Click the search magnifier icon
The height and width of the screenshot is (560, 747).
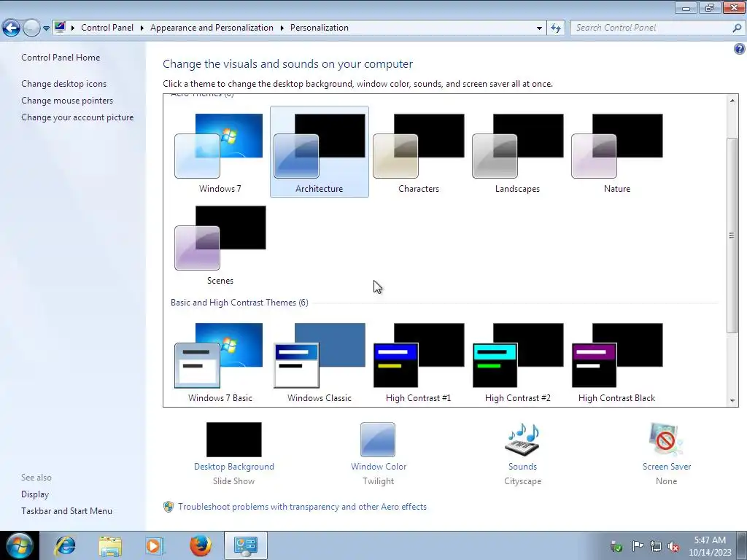pyautogui.click(x=737, y=28)
